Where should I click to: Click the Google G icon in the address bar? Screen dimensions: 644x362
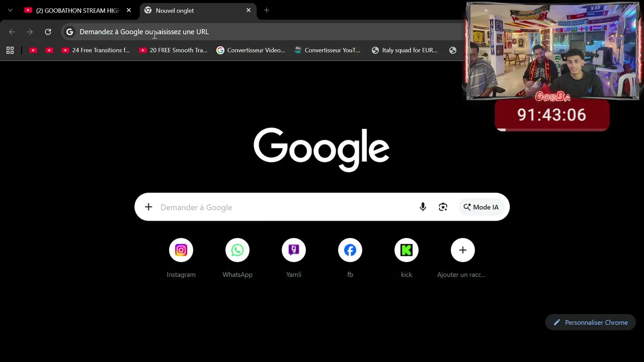coord(70,32)
